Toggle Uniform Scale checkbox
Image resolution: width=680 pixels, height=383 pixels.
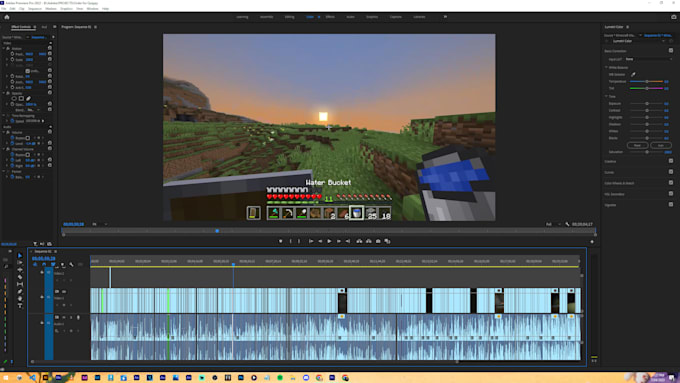pos(27,71)
